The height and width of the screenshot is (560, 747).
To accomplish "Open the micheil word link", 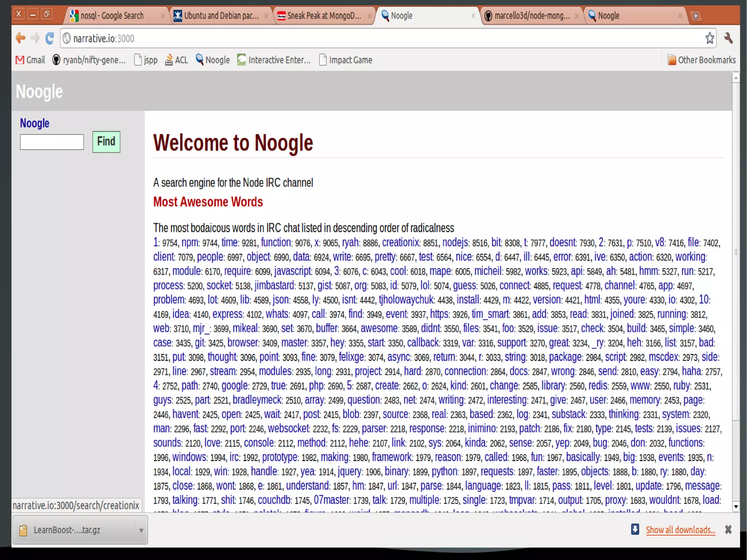I will coord(488,271).
